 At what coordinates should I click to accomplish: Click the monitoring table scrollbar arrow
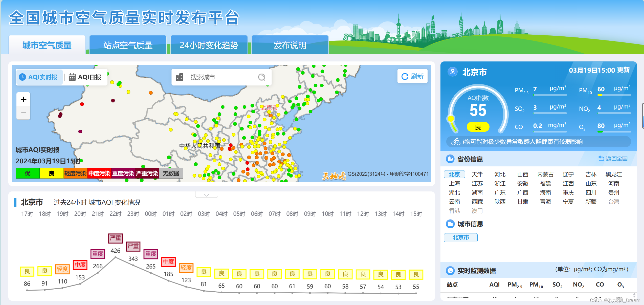634,295
